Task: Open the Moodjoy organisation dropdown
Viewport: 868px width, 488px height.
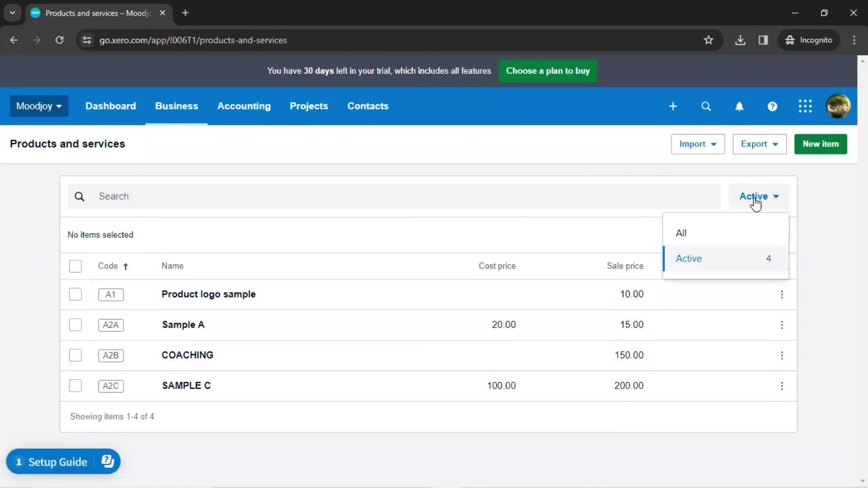Action: coord(39,106)
